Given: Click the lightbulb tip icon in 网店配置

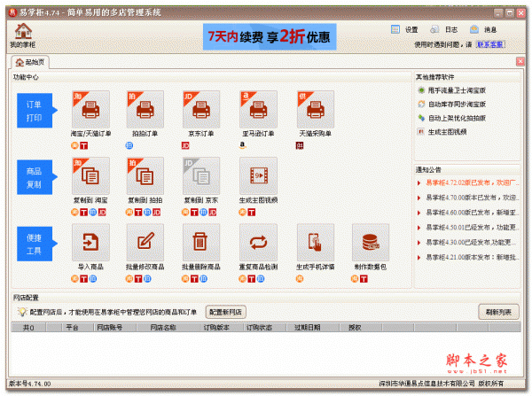Looking at the screenshot, I should coord(22,312).
